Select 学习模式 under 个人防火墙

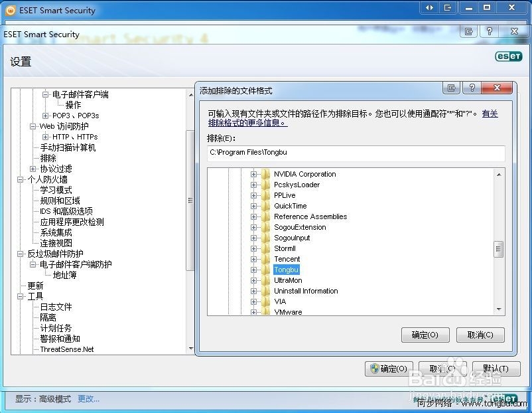(x=56, y=190)
